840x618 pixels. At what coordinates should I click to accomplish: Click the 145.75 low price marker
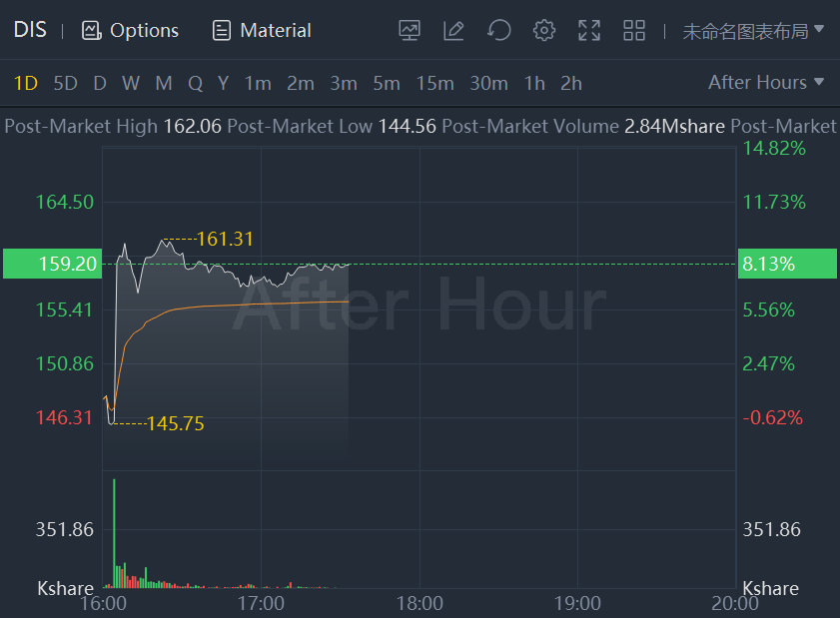[x=175, y=424]
